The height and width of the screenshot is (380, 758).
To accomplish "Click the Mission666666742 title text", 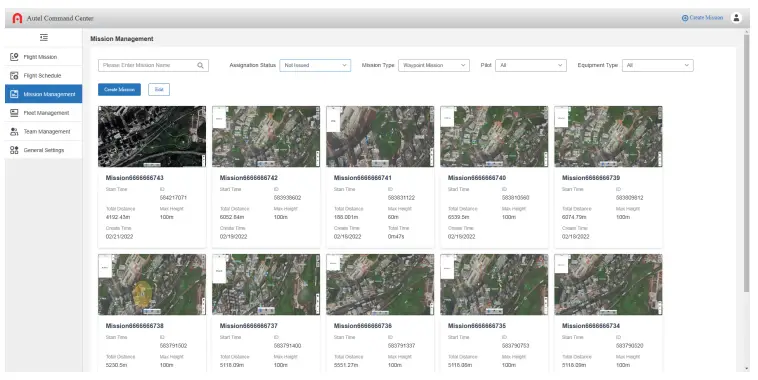I will coord(248,178).
